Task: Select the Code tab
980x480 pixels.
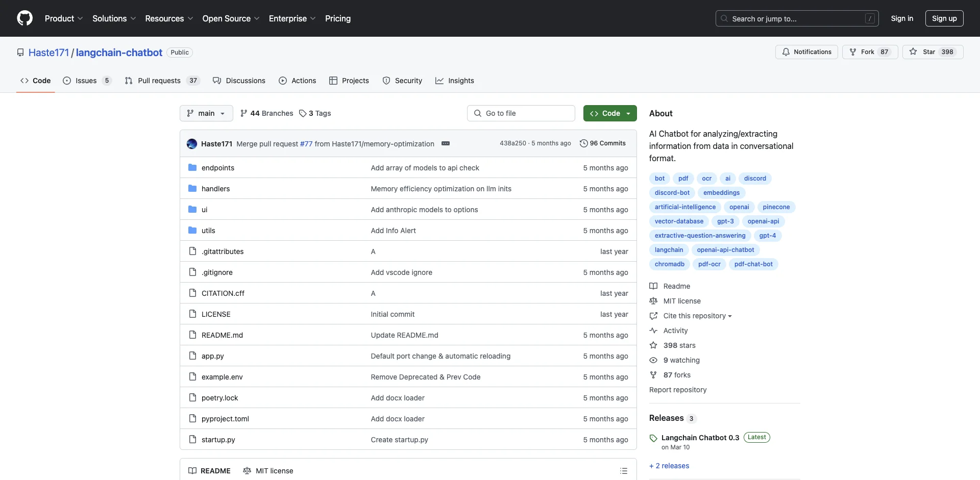Action: click(x=35, y=81)
